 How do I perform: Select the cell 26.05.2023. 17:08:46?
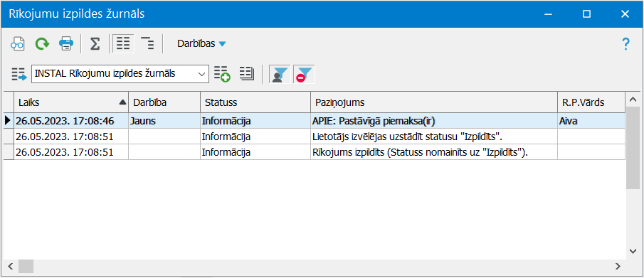71,121
